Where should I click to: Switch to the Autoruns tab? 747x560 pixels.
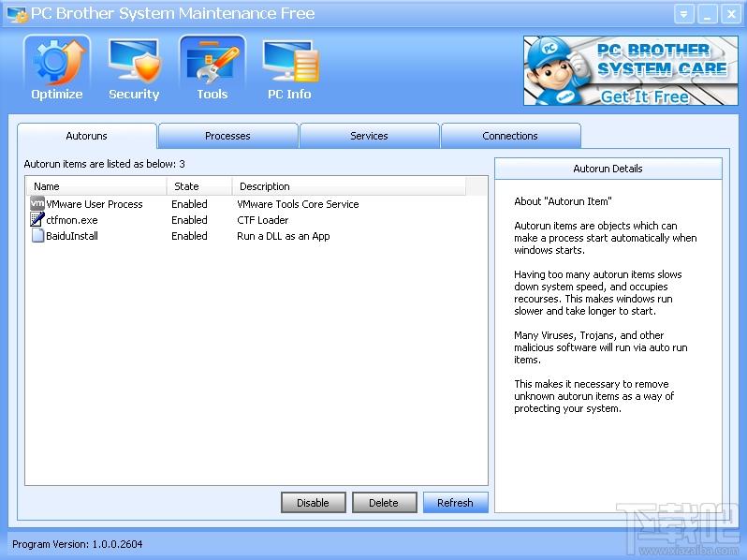point(86,136)
